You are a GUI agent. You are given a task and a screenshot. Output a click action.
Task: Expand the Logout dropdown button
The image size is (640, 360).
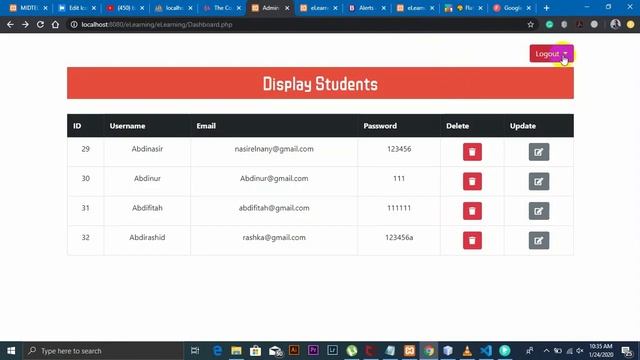(551, 53)
